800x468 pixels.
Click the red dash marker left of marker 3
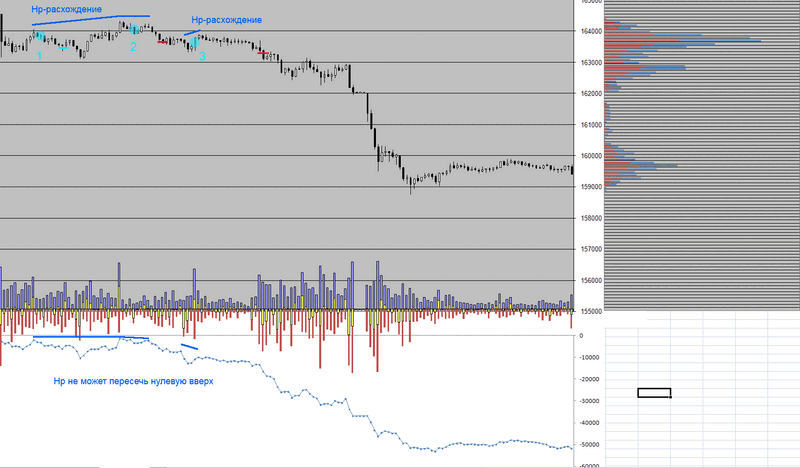(x=162, y=42)
